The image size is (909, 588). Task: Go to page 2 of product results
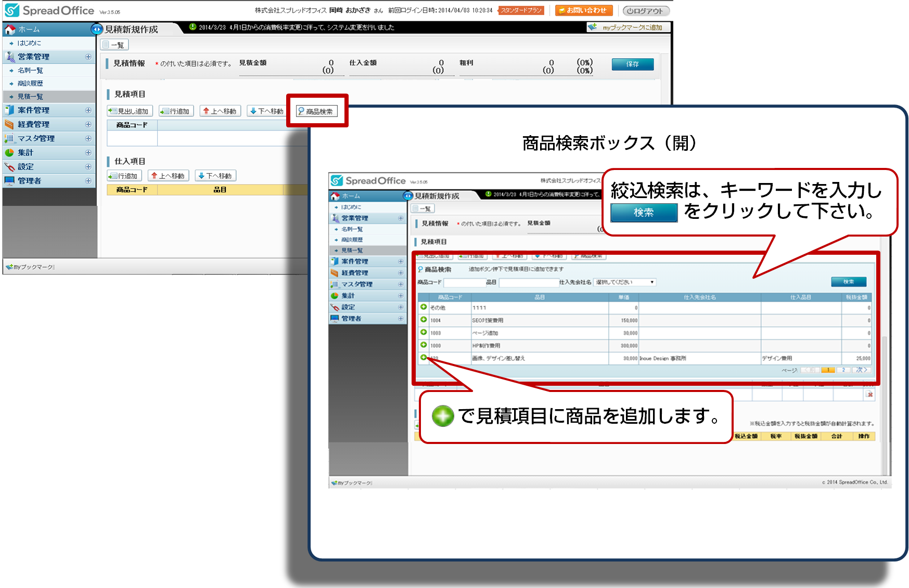(x=844, y=370)
